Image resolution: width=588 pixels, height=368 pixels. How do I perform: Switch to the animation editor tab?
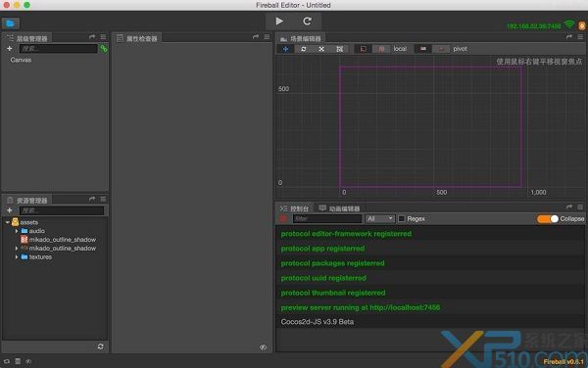[339, 208]
